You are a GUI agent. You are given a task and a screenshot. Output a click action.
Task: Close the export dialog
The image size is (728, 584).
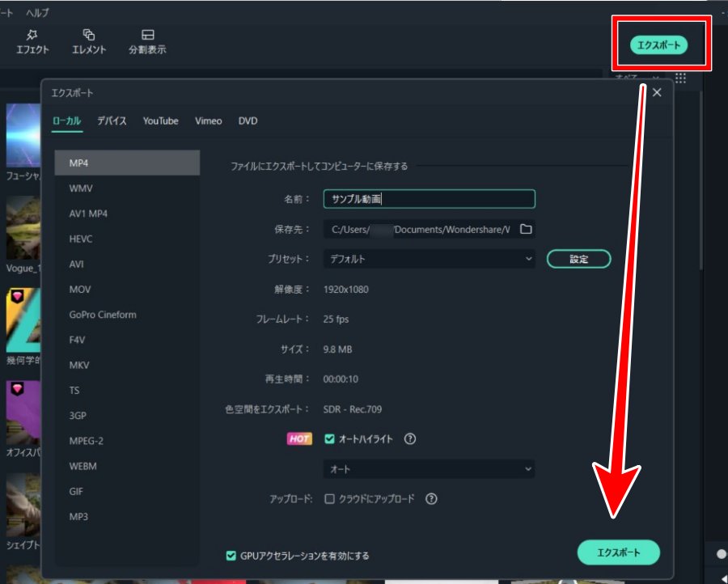click(x=657, y=92)
